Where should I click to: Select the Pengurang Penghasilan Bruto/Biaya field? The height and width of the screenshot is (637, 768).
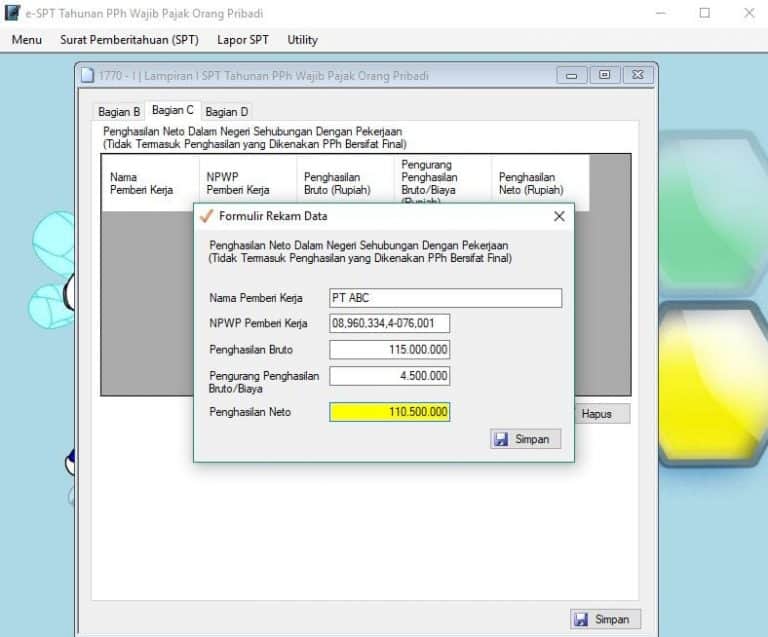tap(389, 376)
